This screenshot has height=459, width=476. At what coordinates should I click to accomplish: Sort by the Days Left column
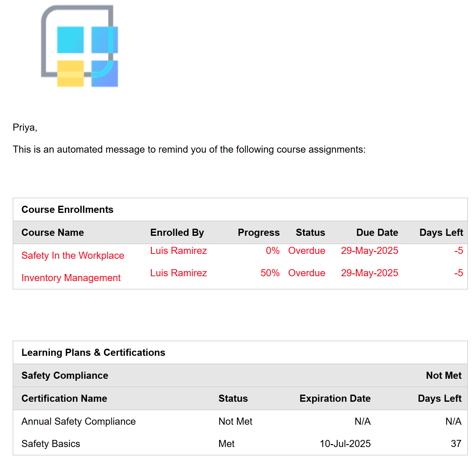coord(441,233)
